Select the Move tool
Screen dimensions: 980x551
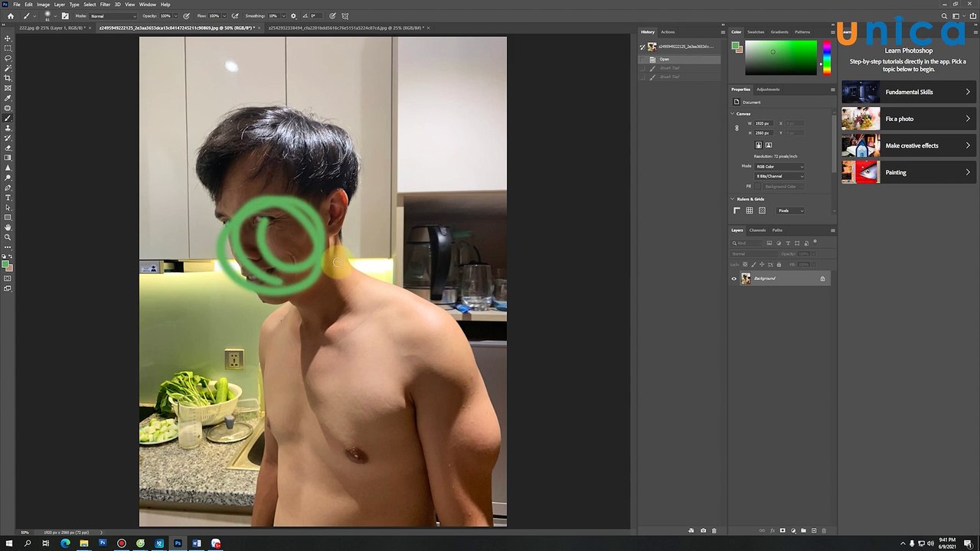[x=8, y=38]
